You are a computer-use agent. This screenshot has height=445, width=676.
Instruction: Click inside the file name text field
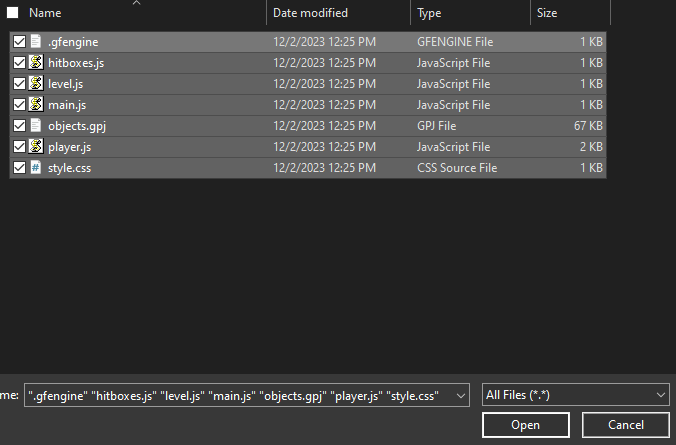pyautogui.click(x=238, y=396)
